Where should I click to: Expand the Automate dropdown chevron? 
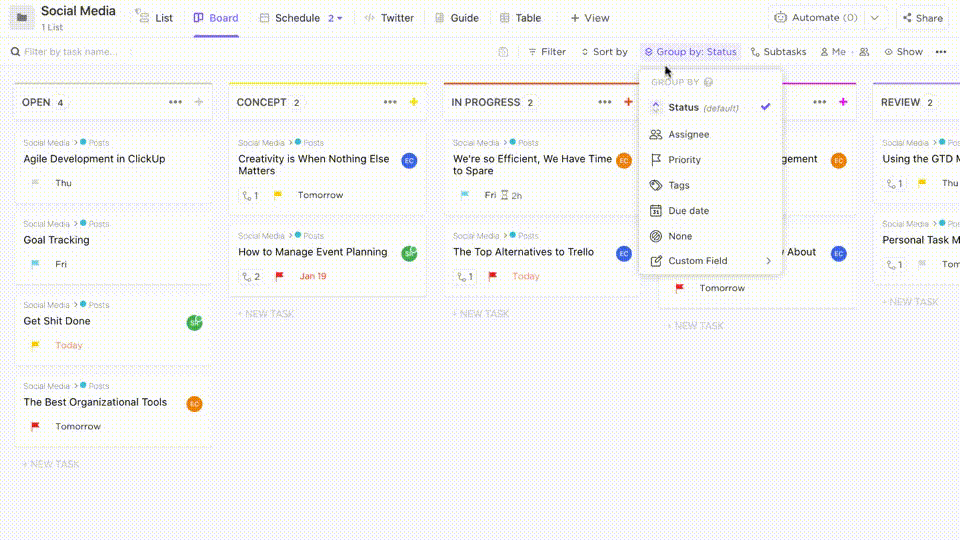click(x=874, y=18)
